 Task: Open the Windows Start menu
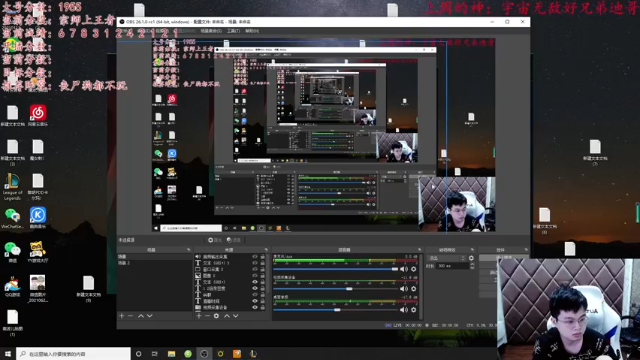(8, 353)
